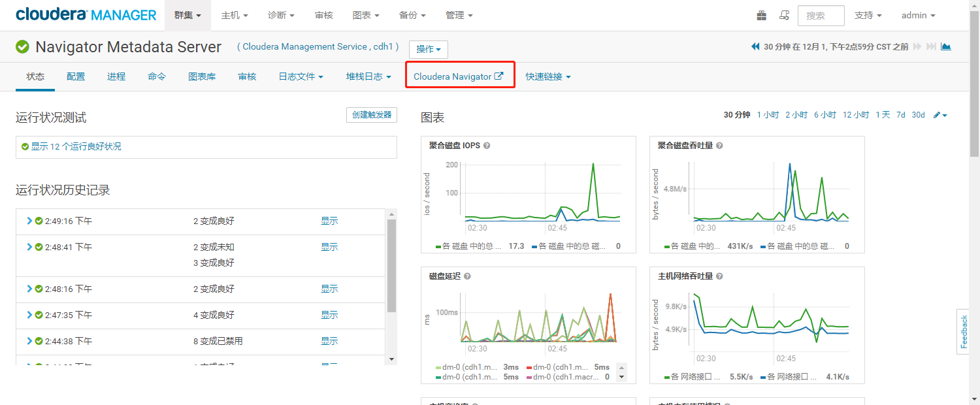The width and height of the screenshot is (980, 405).
Task: Click blue legend swatch in 聚合磁盘吞吐量 chart
Action: coord(763,247)
